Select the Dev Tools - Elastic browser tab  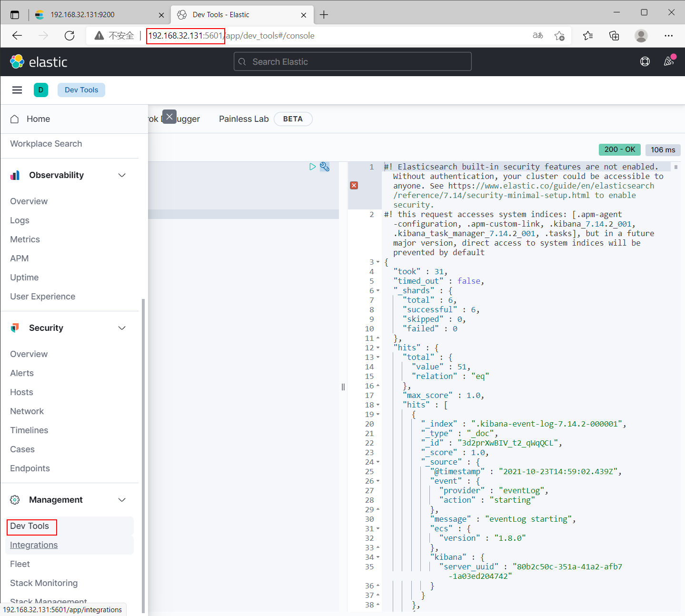(242, 15)
